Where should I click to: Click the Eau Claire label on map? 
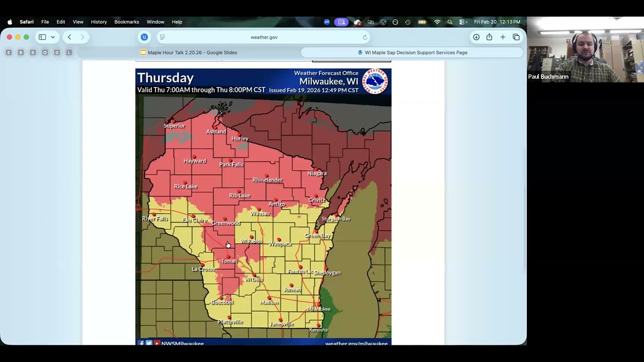(195, 220)
